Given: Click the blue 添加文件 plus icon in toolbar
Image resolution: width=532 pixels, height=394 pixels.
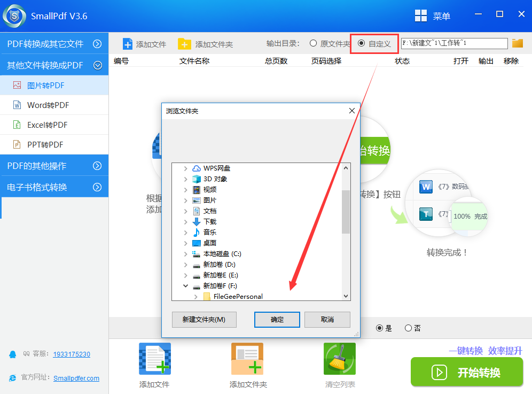Looking at the screenshot, I should pyautogui.click(x=128, y=44).
